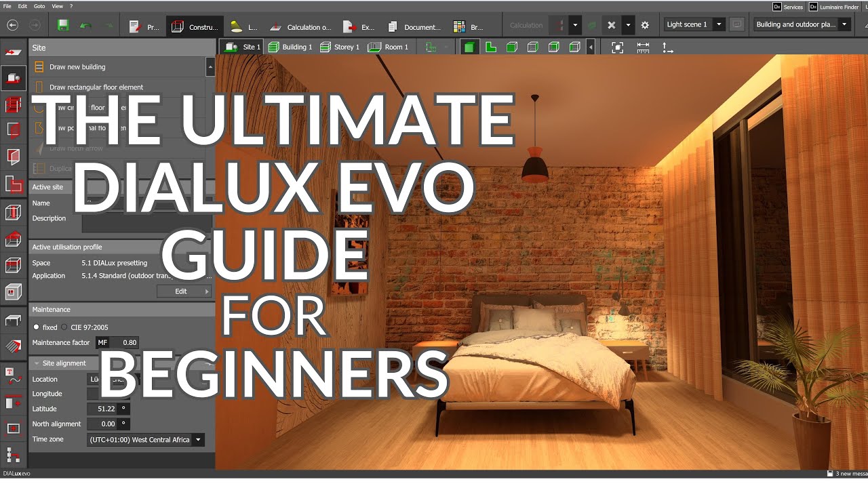Image resolution: width=868 pixels, height=488 pixels.
Task: Click the Edit utilisation profile button
Action: pyautogui.click(x=184, y=291)
